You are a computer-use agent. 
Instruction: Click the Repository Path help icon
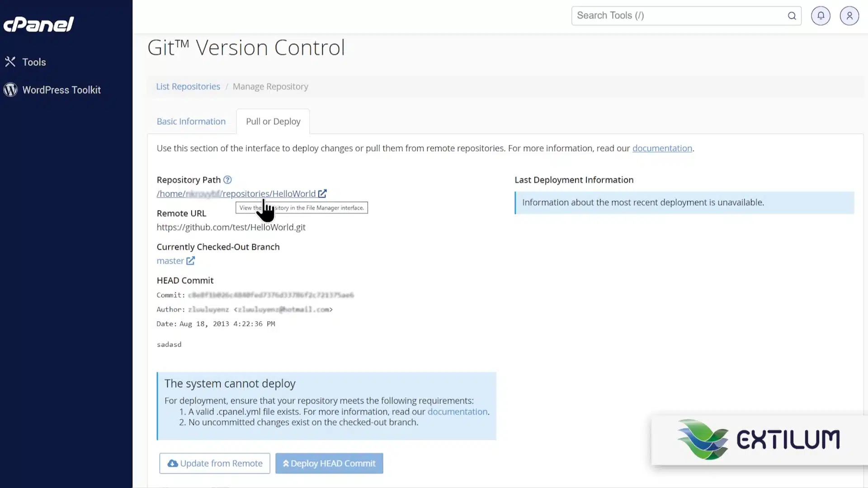(x=227, y=180)
